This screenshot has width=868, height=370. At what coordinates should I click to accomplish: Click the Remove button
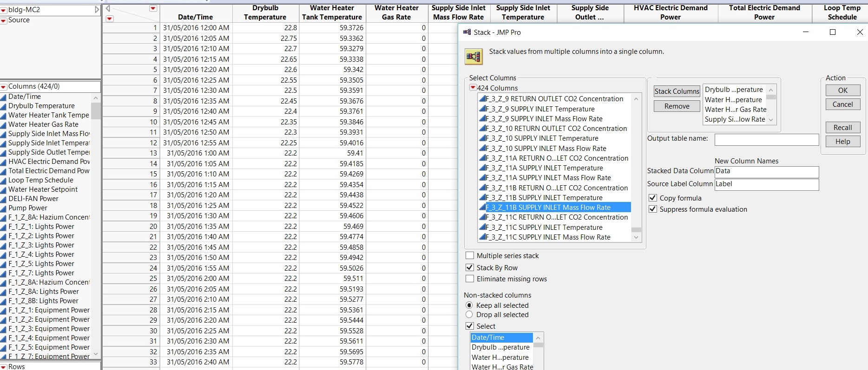pos(677,106)
